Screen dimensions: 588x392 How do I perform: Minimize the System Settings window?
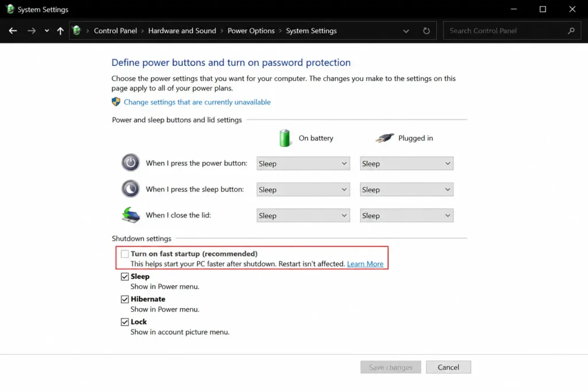tap(514, 9)
